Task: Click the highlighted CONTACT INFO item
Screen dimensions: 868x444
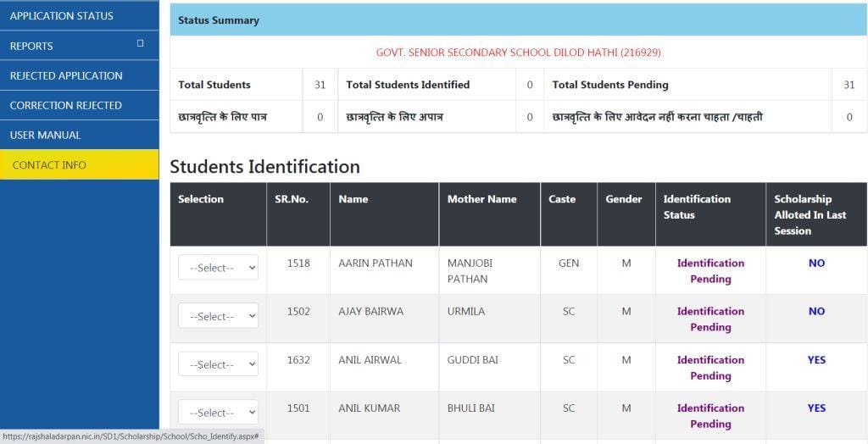Action: [49, 164]
